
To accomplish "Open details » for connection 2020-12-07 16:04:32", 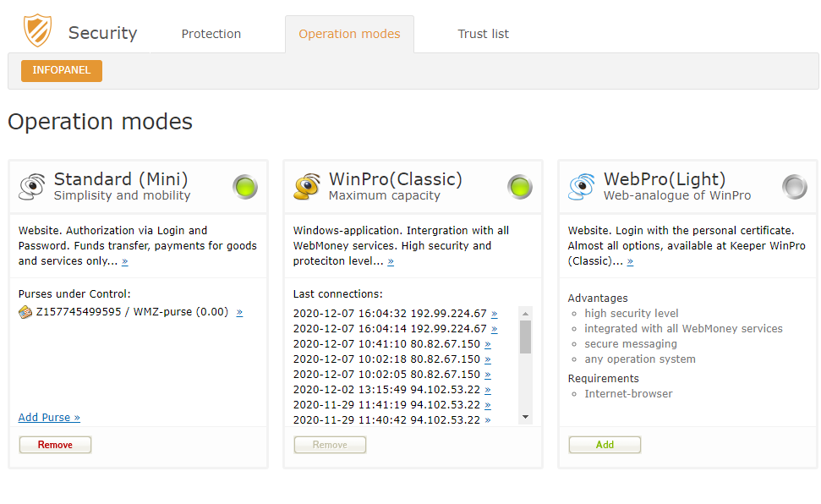I will tap(495, 314).
